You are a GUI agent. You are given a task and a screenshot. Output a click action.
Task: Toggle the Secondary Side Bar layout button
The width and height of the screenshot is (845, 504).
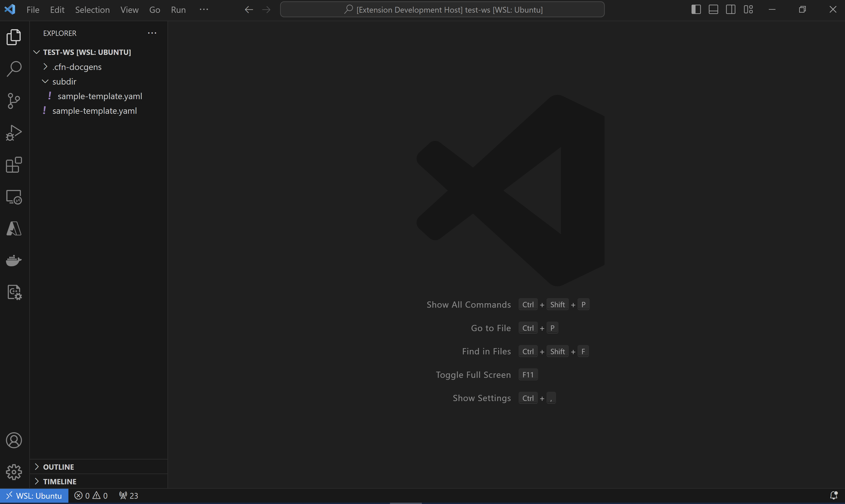(731, 10)
